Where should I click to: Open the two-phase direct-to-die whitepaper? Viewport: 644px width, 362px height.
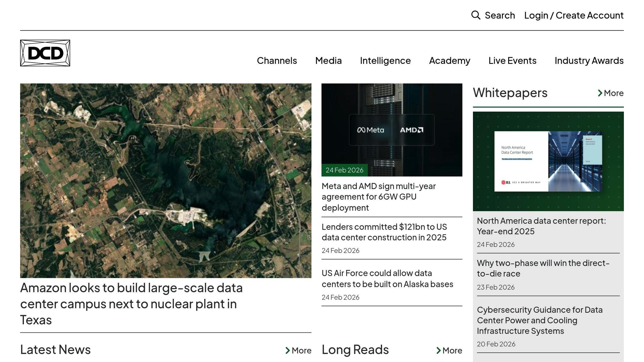tap(543, 268)
